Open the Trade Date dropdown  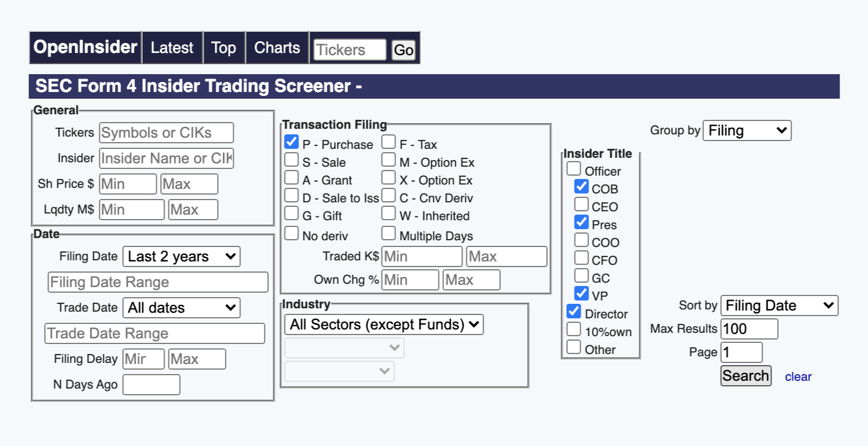[181, 308]
